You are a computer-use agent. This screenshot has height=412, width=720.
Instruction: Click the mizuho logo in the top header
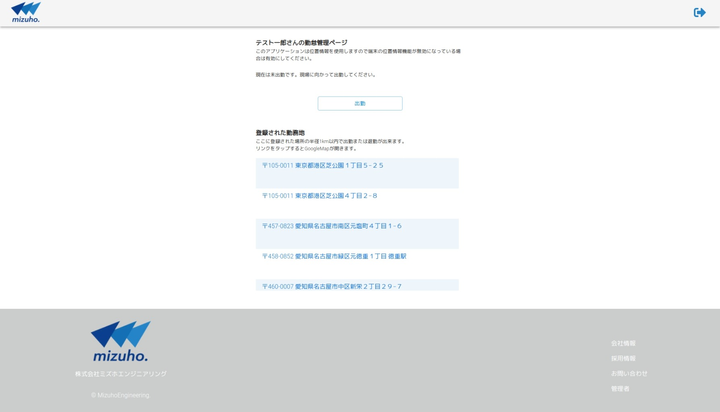pyautogui.click(x=26, y=12)
